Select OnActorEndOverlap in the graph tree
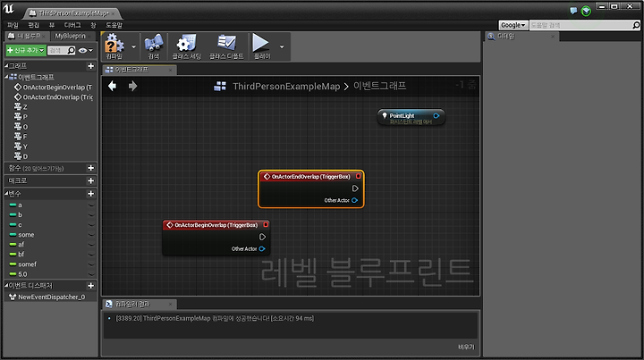The height and width of the screenshot is (360, 644). (53, 96)
